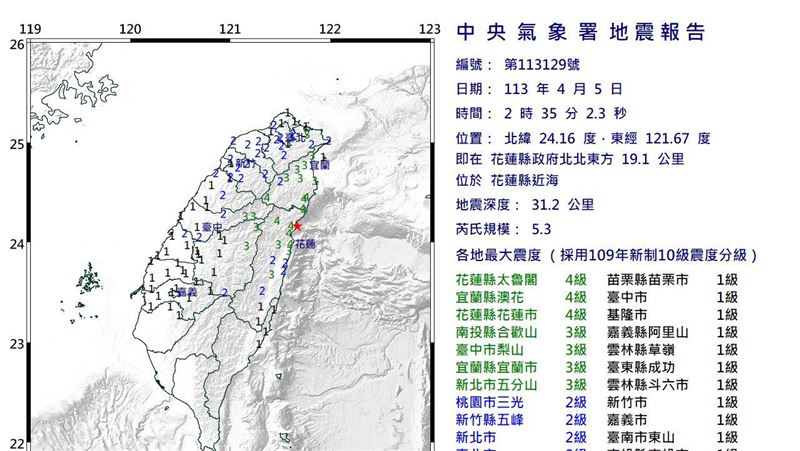The width and height of the screenshot is (800, 451).
Task: Click the report number 第113129號
Action: tap(542, 65)
